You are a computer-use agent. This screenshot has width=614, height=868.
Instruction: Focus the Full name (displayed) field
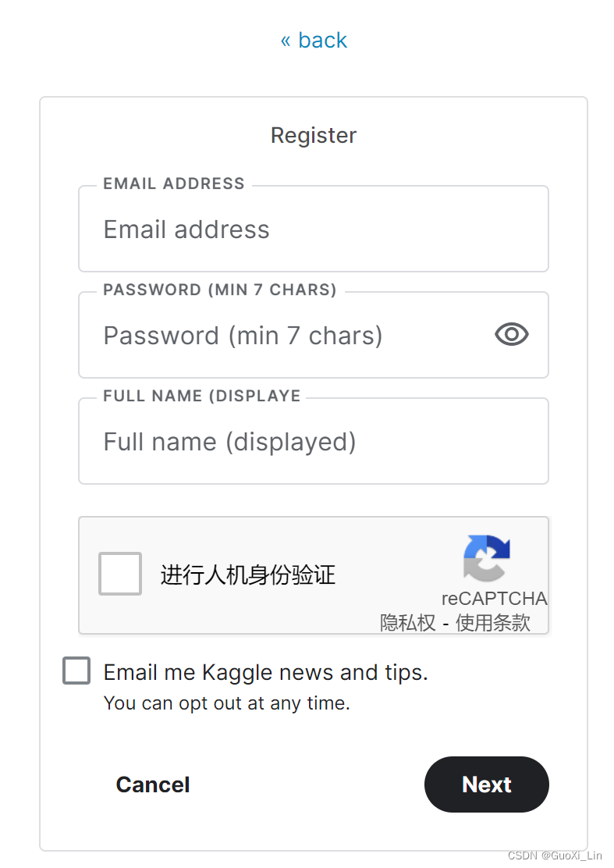(x=314, y=442)
